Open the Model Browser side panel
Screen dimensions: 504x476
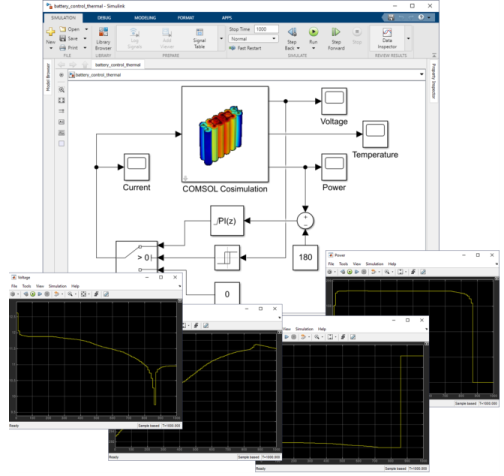click(x=48, y=77)
